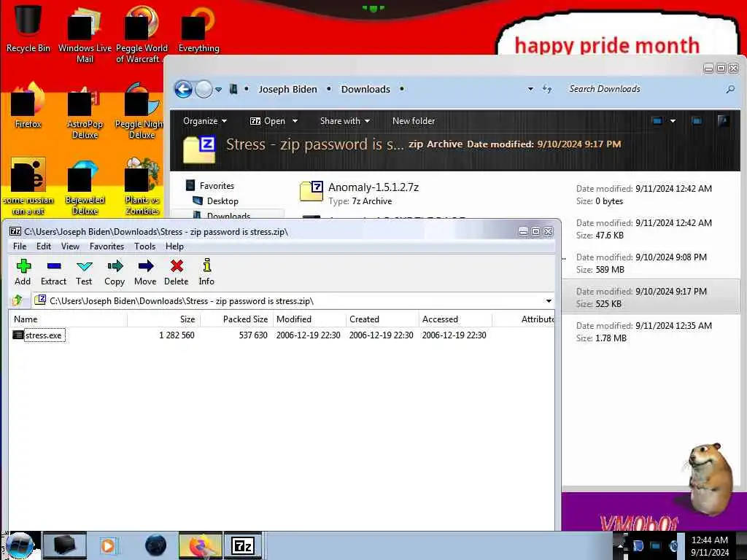Click New folder in Explorer toolbar
Screen dimensions: 747x560
click(414, 121)
